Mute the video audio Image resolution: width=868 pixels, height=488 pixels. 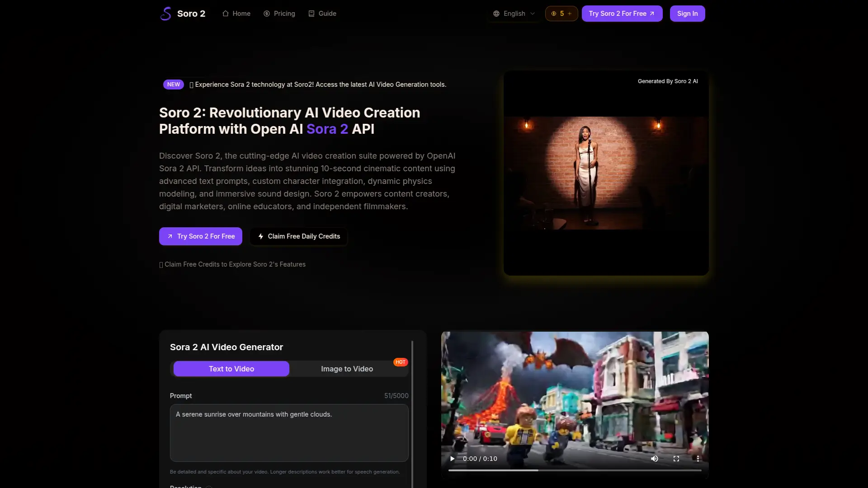point(655,459)
